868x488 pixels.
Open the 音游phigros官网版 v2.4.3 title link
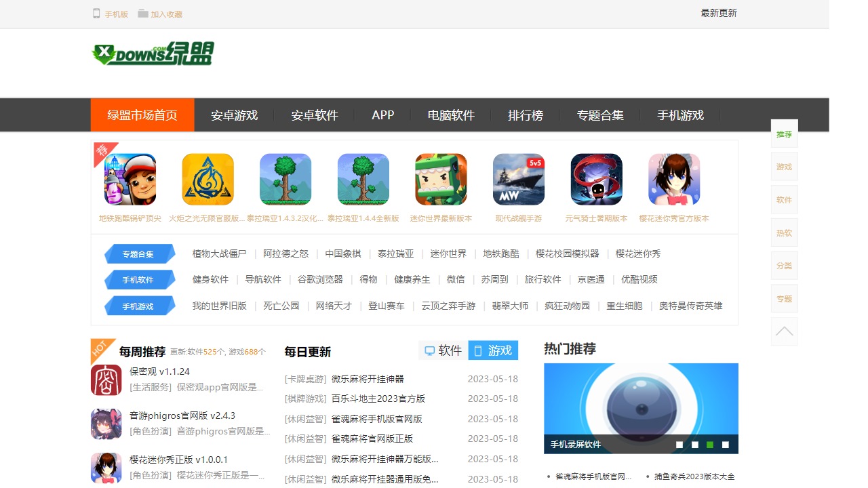coord(182,415)
